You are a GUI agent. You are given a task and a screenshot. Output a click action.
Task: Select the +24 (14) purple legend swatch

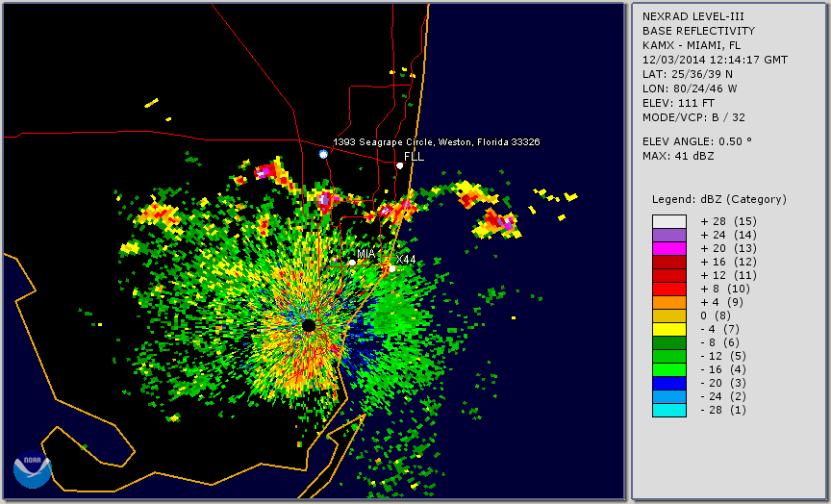pos(669,236)
